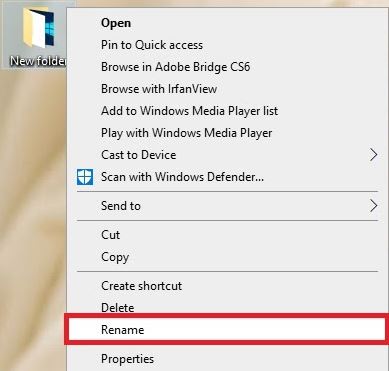Viewport: 389px width, 371px height.
Task: Click the New folder label text
Action: click(x=38, y=61)
